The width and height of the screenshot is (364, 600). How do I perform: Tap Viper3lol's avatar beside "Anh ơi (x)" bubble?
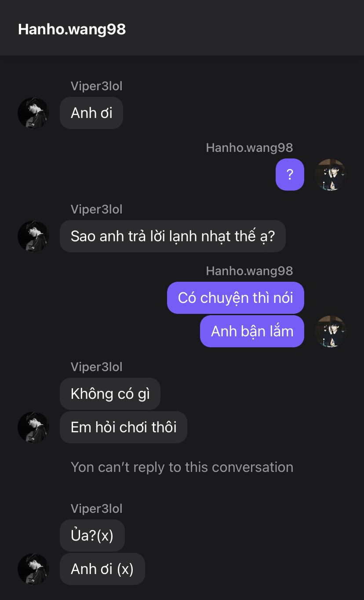33,569
